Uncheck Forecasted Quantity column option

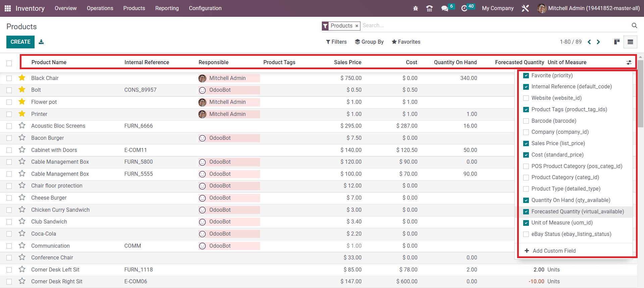pyautogui.click(x=526, y=212)
